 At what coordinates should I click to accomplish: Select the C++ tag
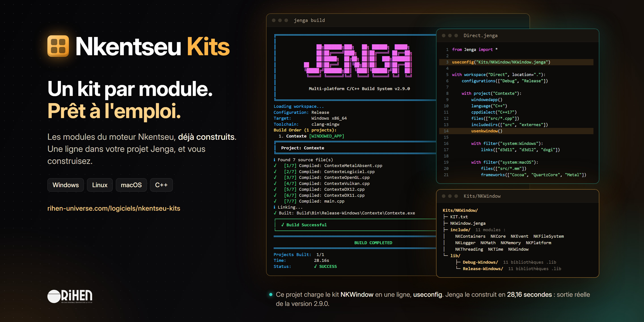(x=161, y=185)
